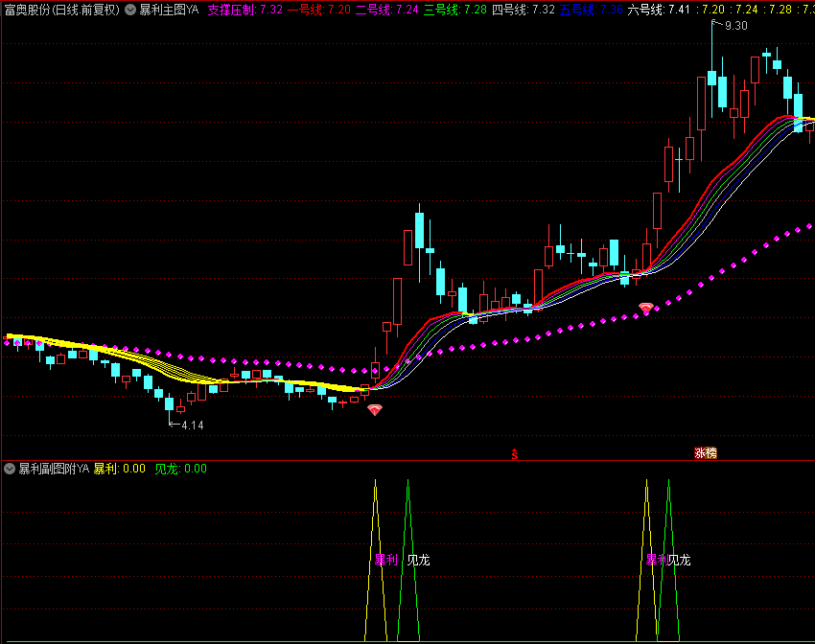Click the first red diamond buy signal icon
The image size is (815, 644).
pyautogui.click(x=375, y=410)
